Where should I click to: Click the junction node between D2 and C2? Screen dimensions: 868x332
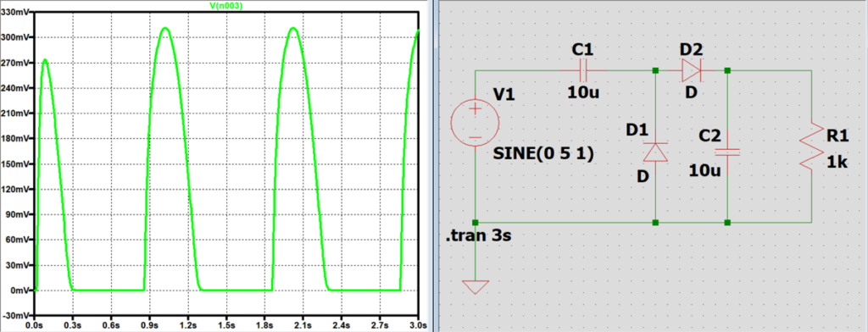pyautogui.click(x=727, y=71)
